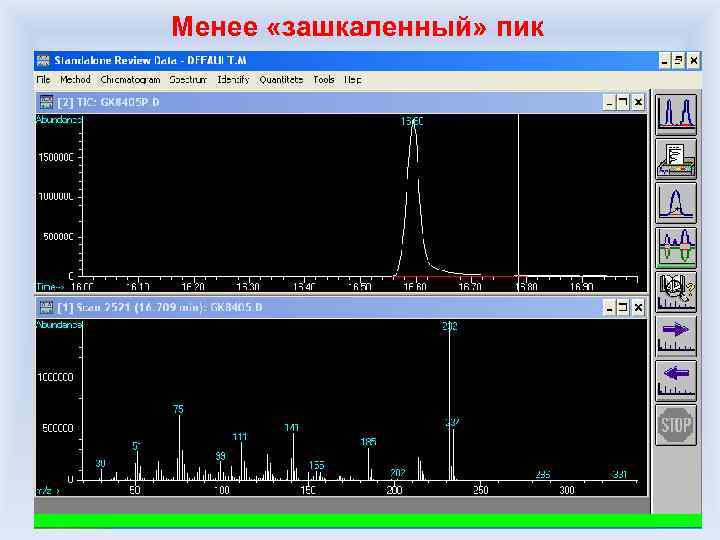720x540 pixels.
Task: Click the m/z 51 peak label
Action: pos(137,446)
